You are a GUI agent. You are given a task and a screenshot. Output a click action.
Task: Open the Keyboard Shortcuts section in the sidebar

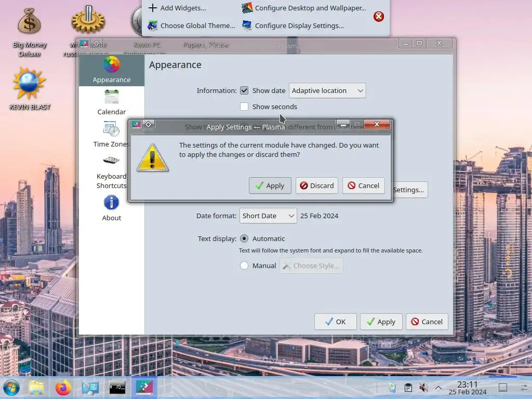pos(112,171)
